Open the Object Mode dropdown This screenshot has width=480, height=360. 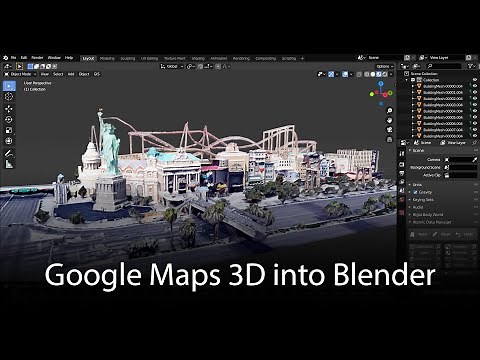(20, 74)
